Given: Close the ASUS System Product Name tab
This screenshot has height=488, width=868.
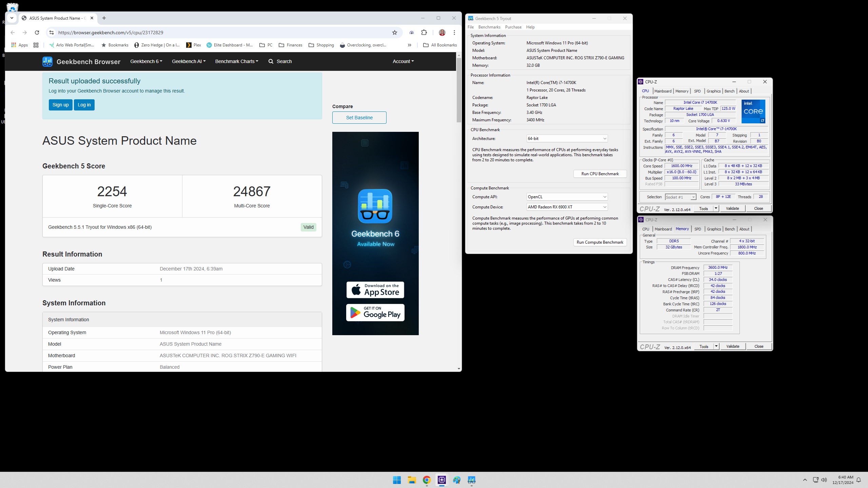Looking at the screenshot, I should (x=92, y=18).
